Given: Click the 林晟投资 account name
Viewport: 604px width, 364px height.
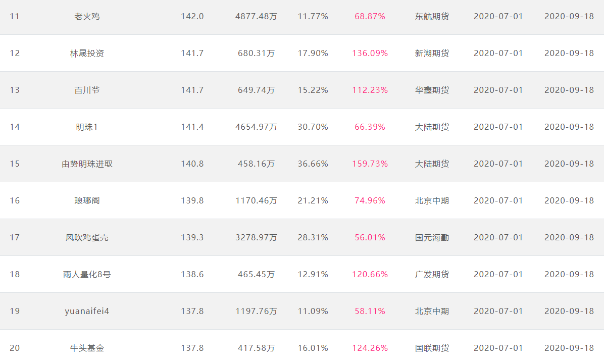Looking at the screenshot, I should (x=87, y=54).
